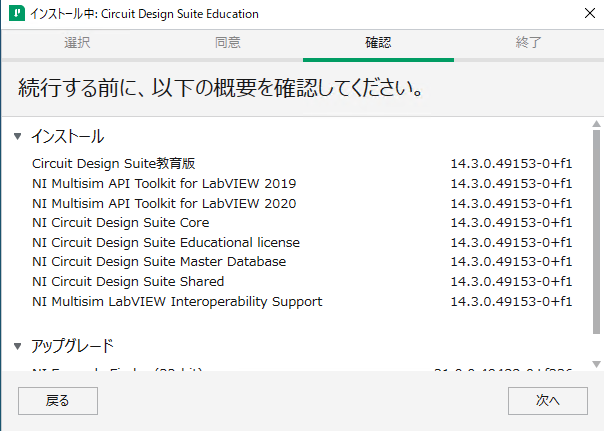Click the 次へ button
604x431 pixels.
click(548, 401)
